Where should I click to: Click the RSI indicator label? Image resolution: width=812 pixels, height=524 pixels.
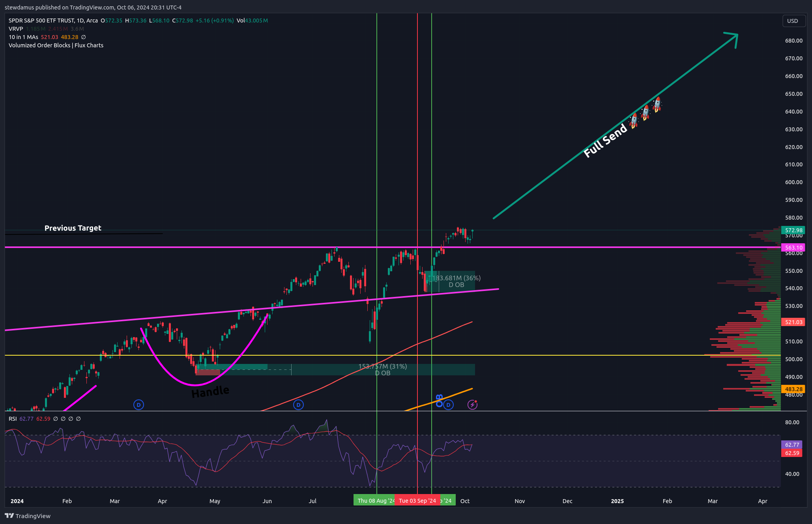13,419
